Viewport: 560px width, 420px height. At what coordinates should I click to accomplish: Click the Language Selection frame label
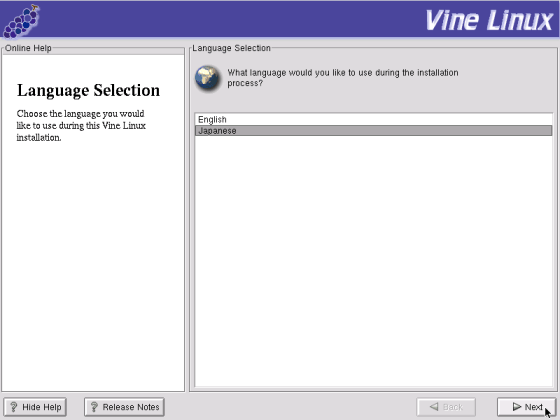pyautogui.click(x=231, y=48)
